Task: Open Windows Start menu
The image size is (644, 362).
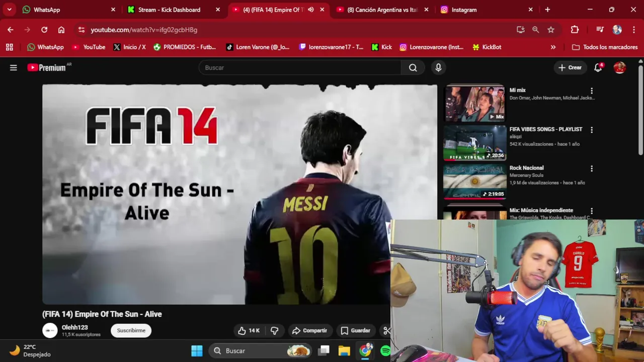Action: [197, 350]
